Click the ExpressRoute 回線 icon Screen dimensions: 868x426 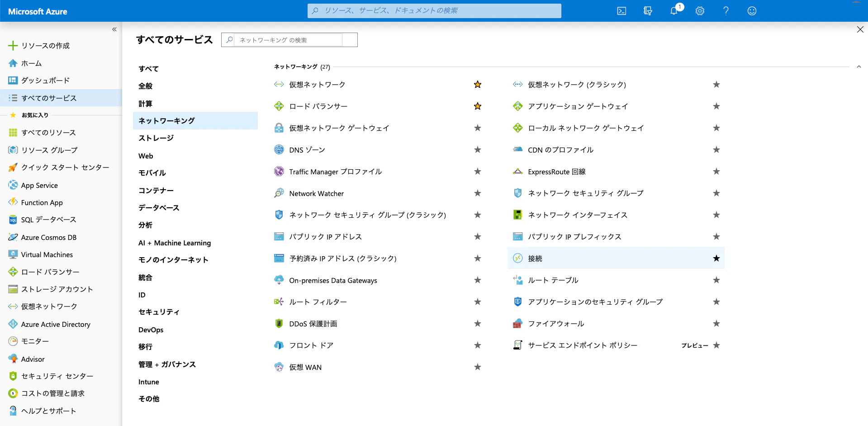coord(518,172)
